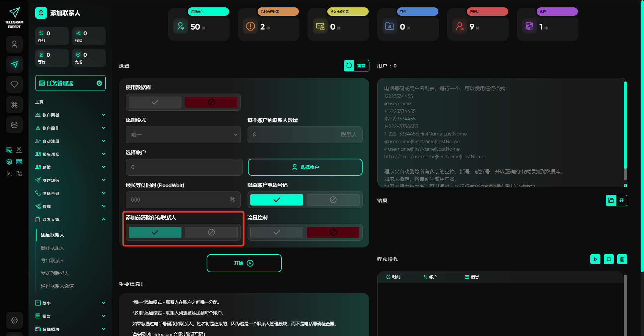The height and width of the screenshot is (336, 644).
Task: Click the diamond icon in left sidebar
Action: point(14,85)
